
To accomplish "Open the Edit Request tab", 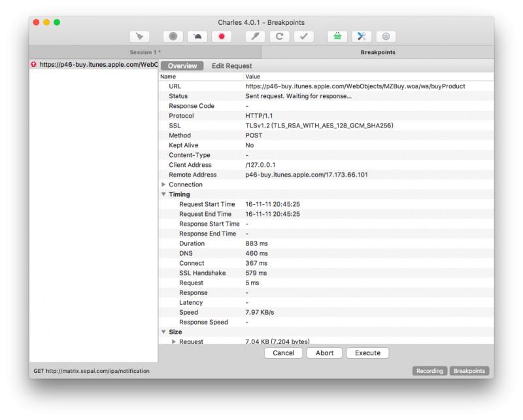I will pyautogui.click(x=231, y=66).
